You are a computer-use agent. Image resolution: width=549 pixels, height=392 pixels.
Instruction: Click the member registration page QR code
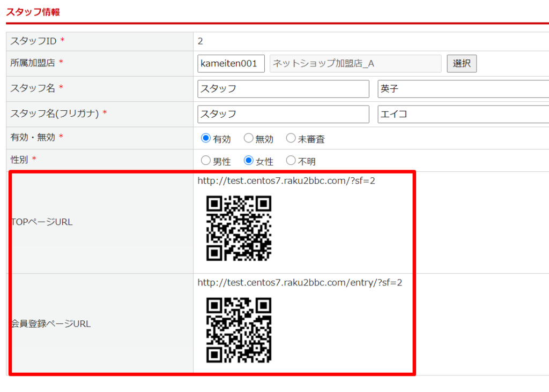[239, 330]
